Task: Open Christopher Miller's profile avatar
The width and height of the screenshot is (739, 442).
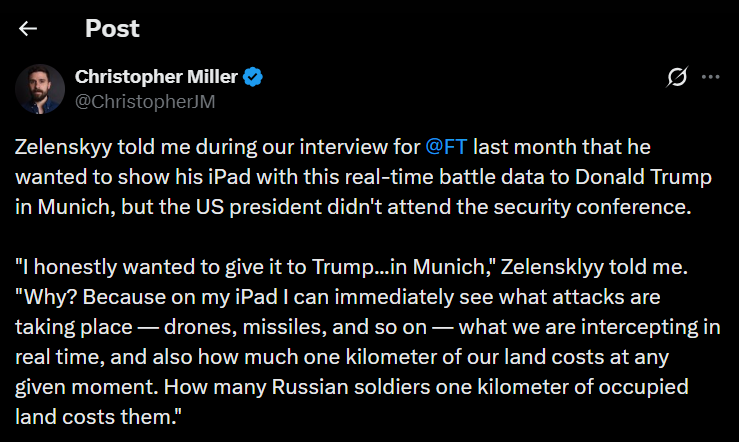Action: click(x=40, y=88)
